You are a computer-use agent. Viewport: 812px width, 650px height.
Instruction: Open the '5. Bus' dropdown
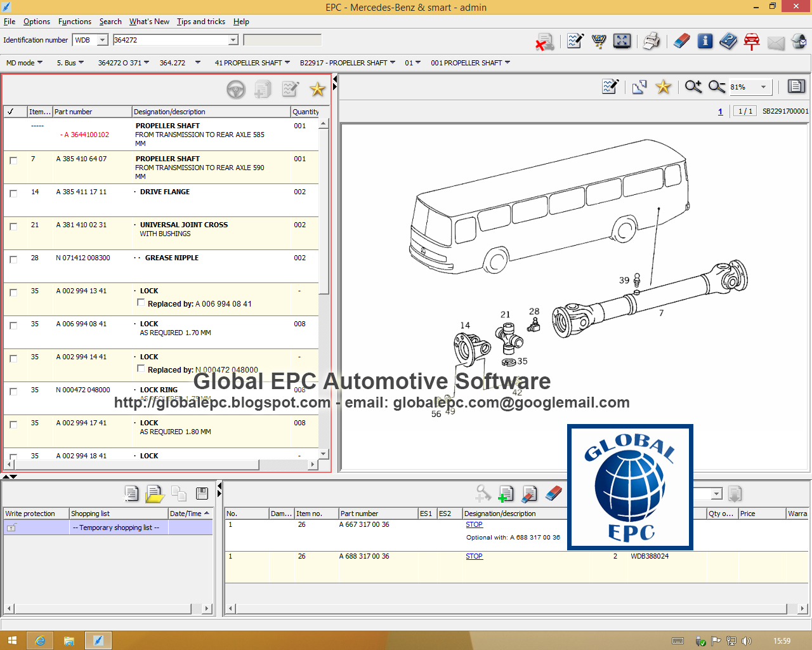point(70,63)
